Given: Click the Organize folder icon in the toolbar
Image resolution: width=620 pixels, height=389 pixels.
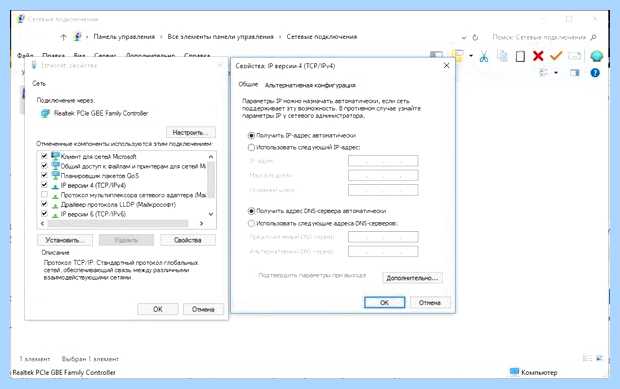Looking at the screenshot, I should point(458,56).
